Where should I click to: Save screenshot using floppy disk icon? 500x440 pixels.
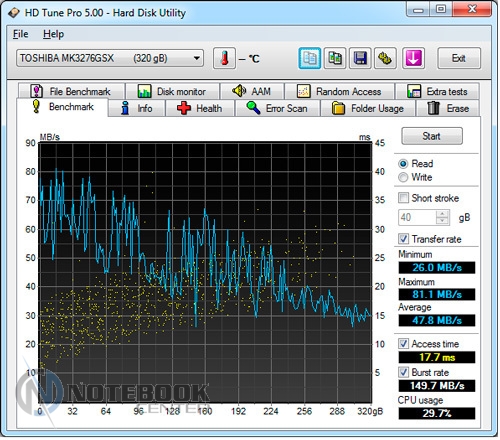[360, 58]
